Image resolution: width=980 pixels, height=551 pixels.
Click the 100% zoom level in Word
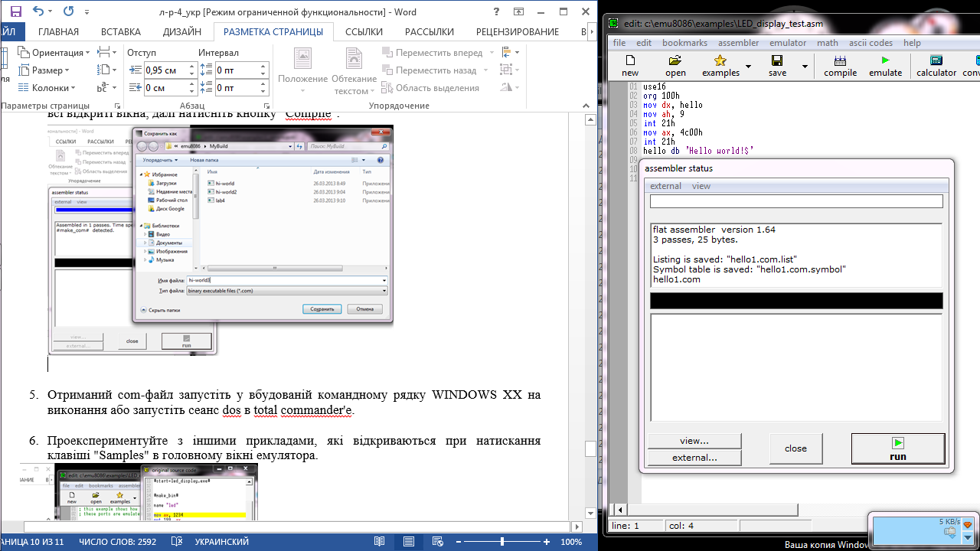click(571, 542)
